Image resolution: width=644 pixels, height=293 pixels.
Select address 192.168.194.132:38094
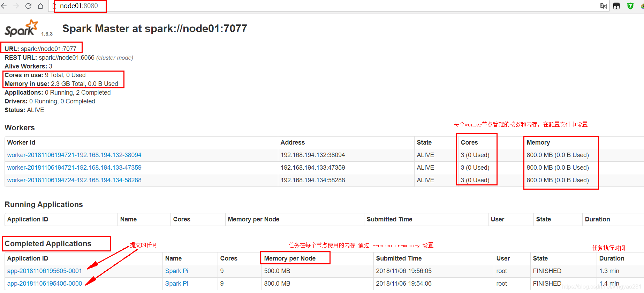point(313,155)
